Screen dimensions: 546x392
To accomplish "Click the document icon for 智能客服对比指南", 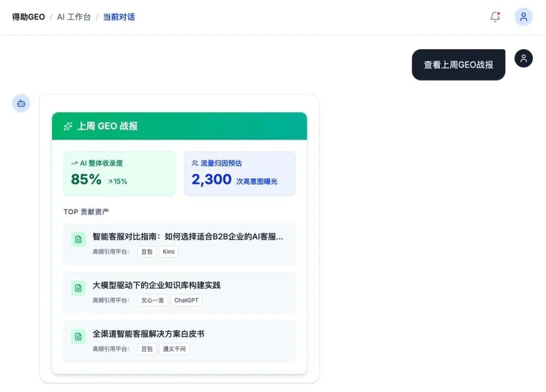I will (x=78, y=240).
